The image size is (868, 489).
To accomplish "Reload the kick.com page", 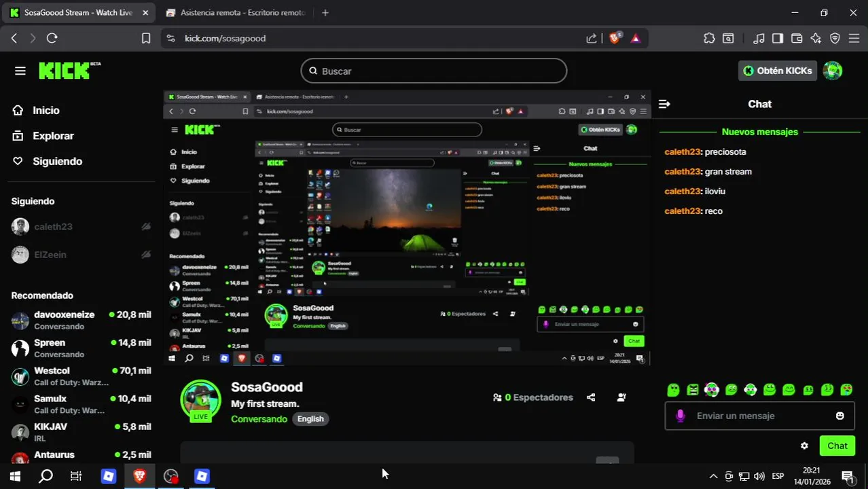I will point(52,38).
